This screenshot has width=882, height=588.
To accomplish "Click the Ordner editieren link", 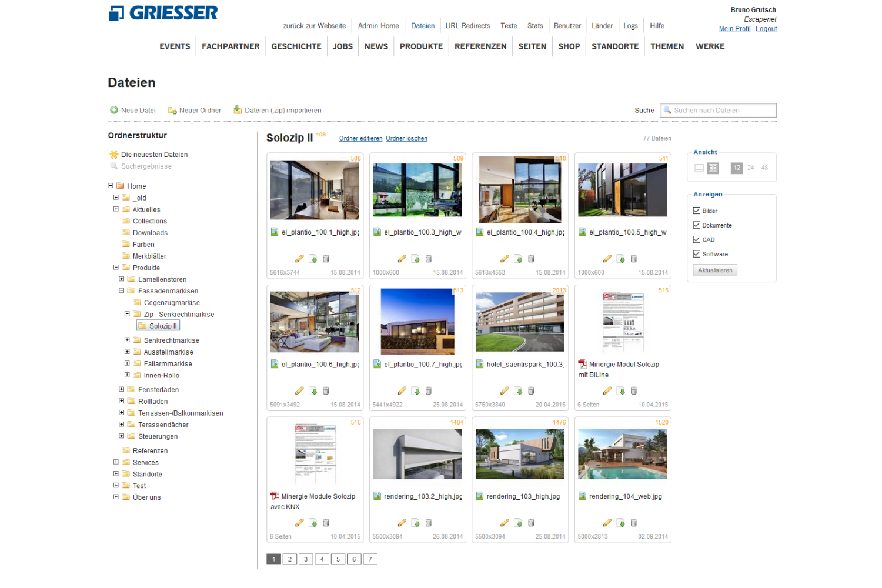I will 360,139.
